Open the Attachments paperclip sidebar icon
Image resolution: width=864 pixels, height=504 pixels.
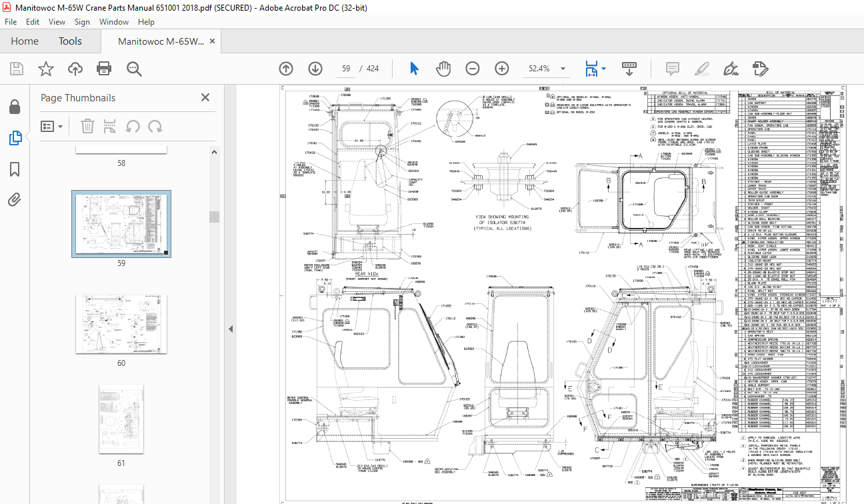15,199
